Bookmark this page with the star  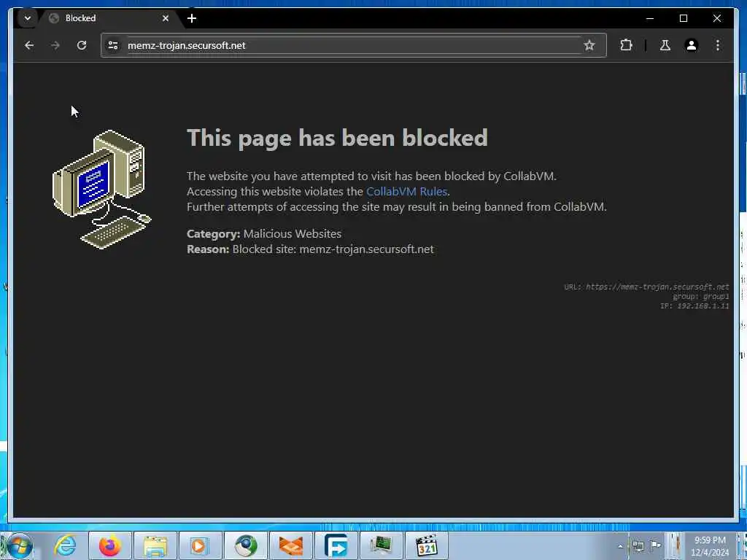point(589,45)
